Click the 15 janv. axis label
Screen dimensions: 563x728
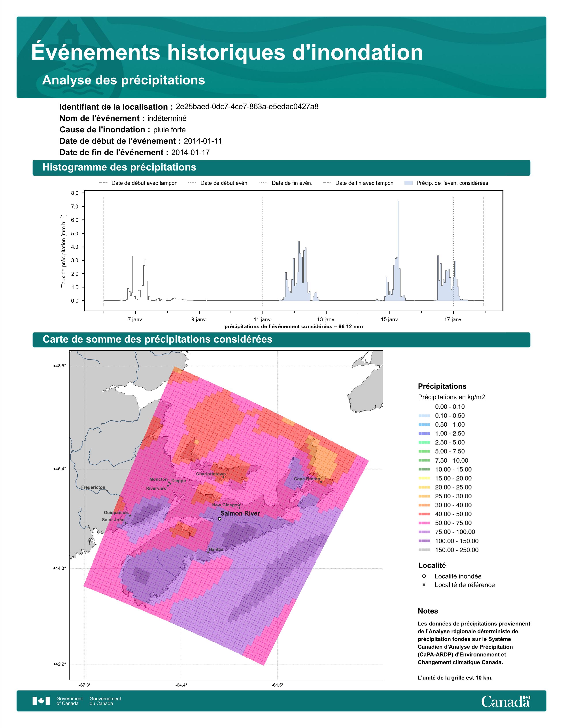click(x=390, y=320)
